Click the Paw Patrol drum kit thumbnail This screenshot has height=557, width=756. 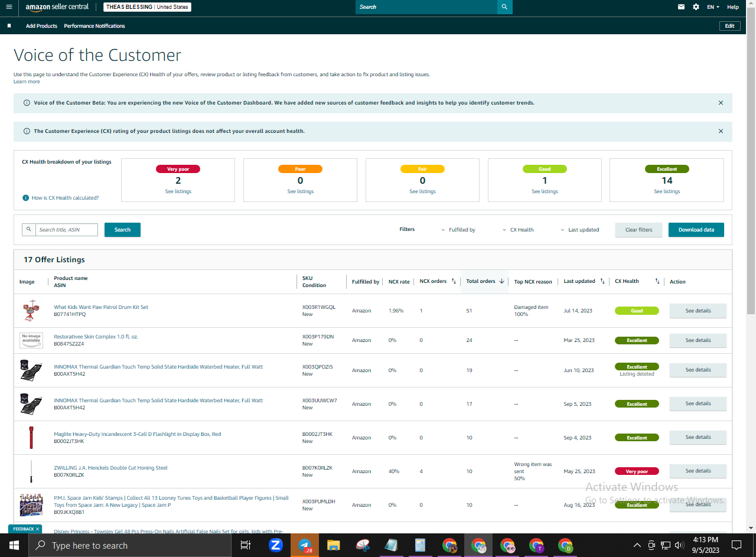click(31, 310)
